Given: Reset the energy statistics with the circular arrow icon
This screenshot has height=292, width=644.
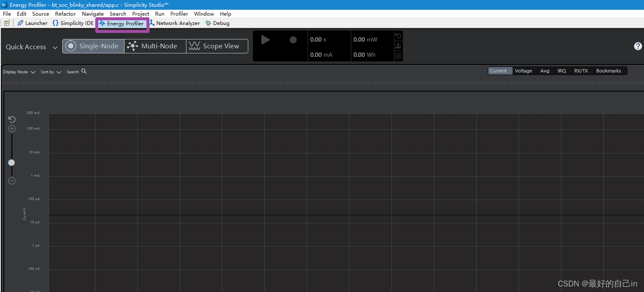Looking at the screenshot, I should click(398, 36).
